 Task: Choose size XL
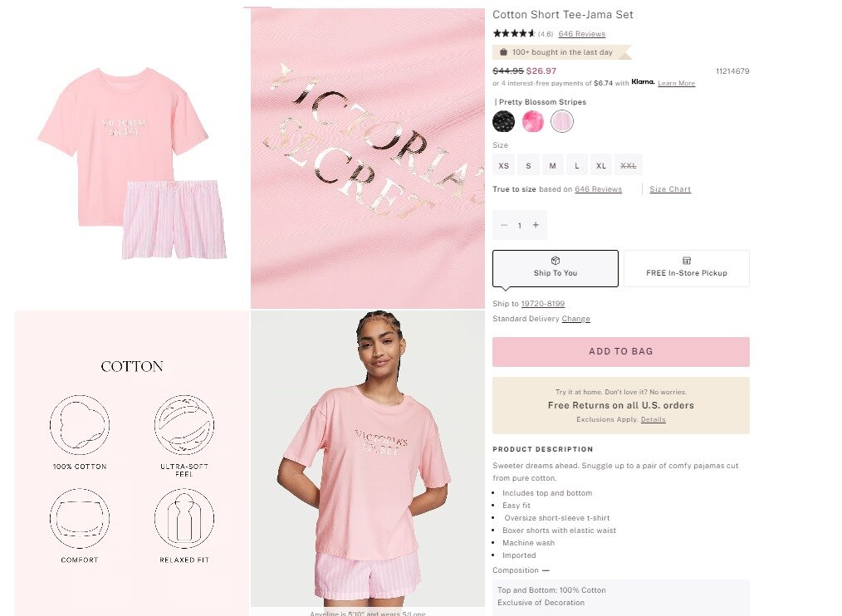(601, 165)
